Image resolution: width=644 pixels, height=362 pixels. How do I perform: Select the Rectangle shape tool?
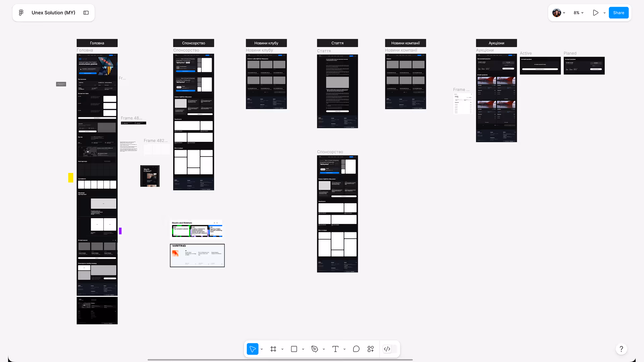pos(294,349)
